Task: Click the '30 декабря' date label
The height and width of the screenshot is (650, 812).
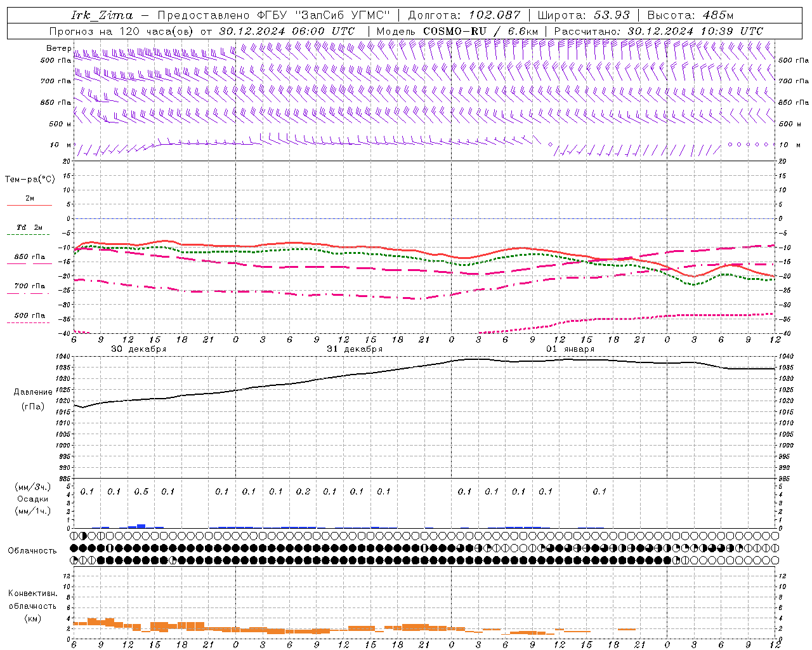Action: (139, 349)
